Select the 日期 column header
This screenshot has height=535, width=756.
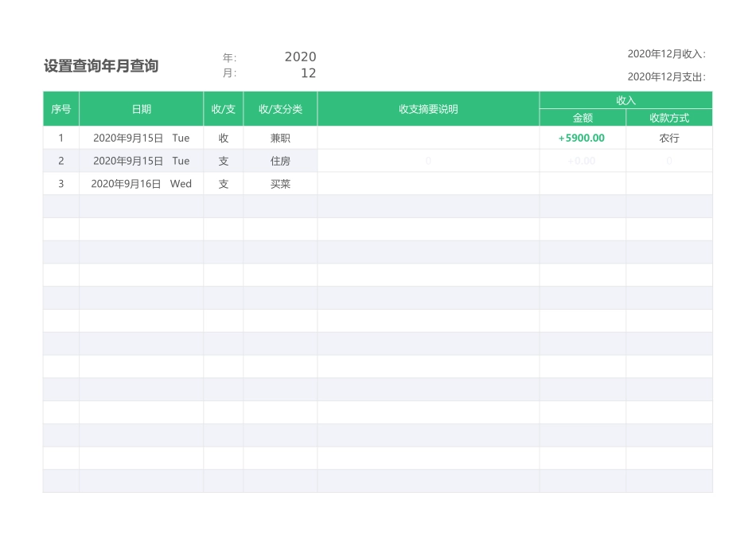[x=142, y=109]
